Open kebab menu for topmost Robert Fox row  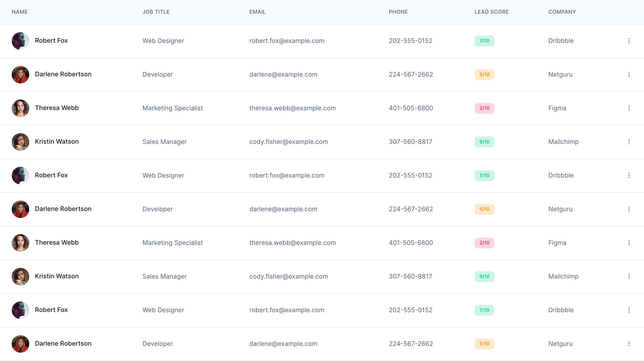click(629, 41)
